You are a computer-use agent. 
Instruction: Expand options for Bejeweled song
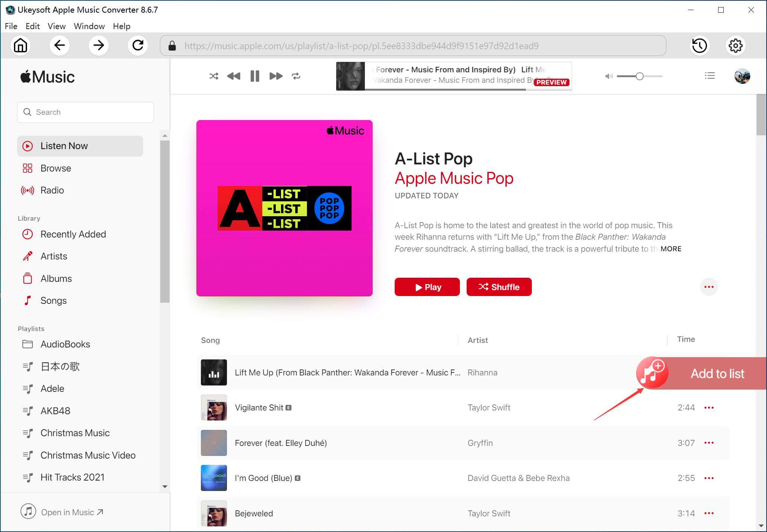(709, 513)
